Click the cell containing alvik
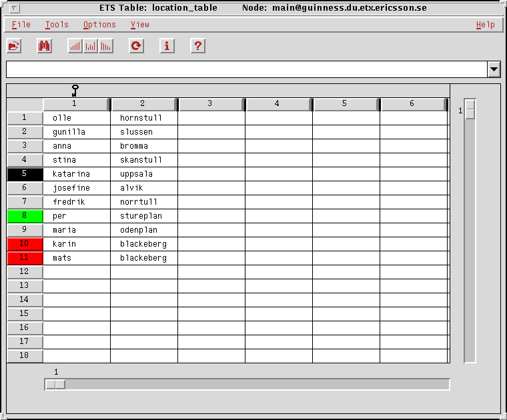This screenshot has width=507, height=420. coord(144,188)
